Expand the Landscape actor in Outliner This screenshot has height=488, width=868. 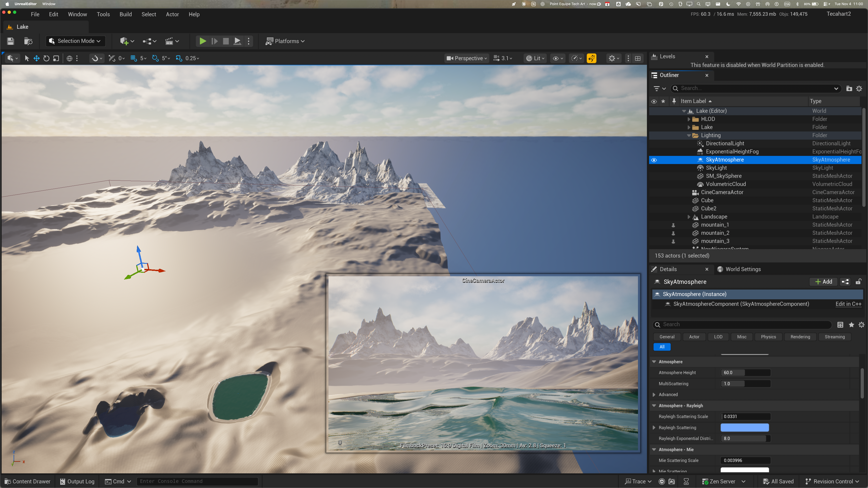[x=689, y=217]
